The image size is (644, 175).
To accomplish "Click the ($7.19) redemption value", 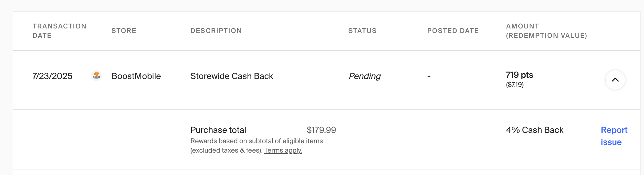I will [515, 85].
